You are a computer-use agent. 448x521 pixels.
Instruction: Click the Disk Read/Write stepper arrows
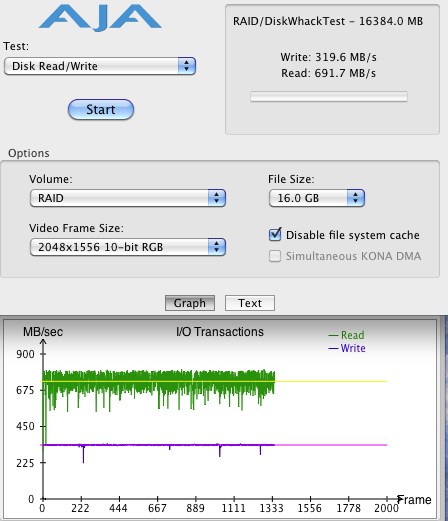click(x=186, y=66)
